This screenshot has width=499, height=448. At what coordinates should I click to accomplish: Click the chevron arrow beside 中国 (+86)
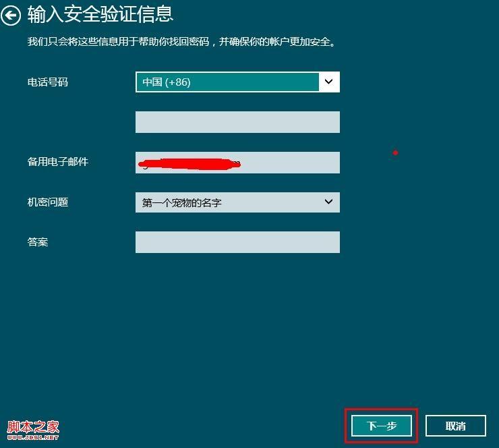click(x=329, y=82)
